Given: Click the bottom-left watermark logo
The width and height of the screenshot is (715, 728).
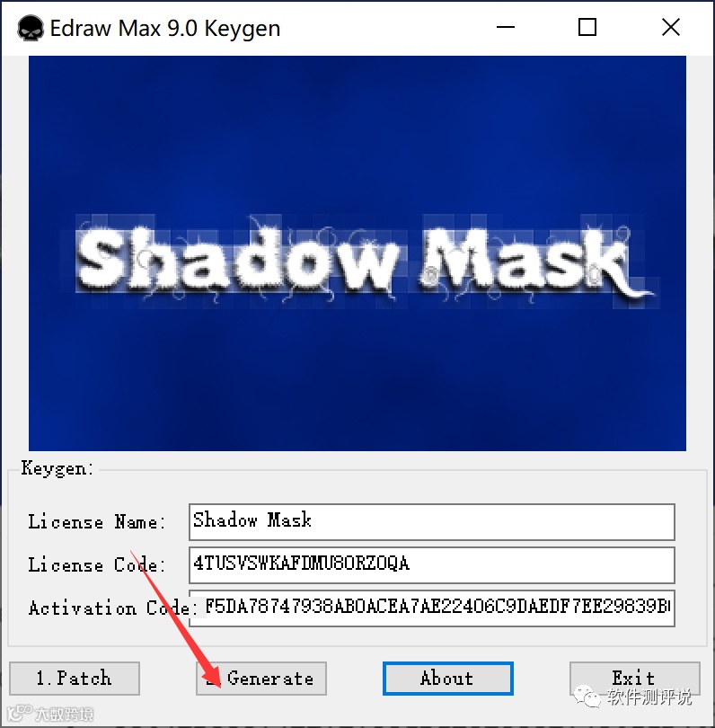Looking at the screenshot, I should tap(20, 713).
